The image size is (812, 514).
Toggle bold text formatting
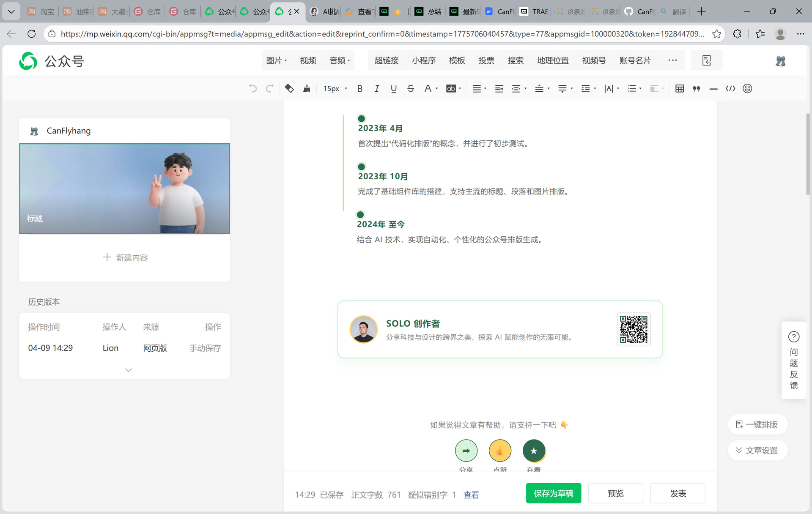coord(360,89)
